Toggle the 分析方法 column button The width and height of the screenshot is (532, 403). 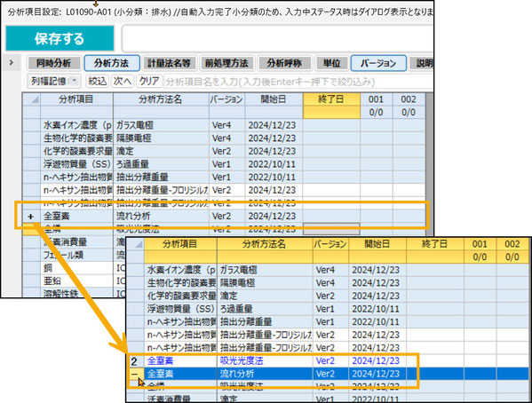point(112,63)
